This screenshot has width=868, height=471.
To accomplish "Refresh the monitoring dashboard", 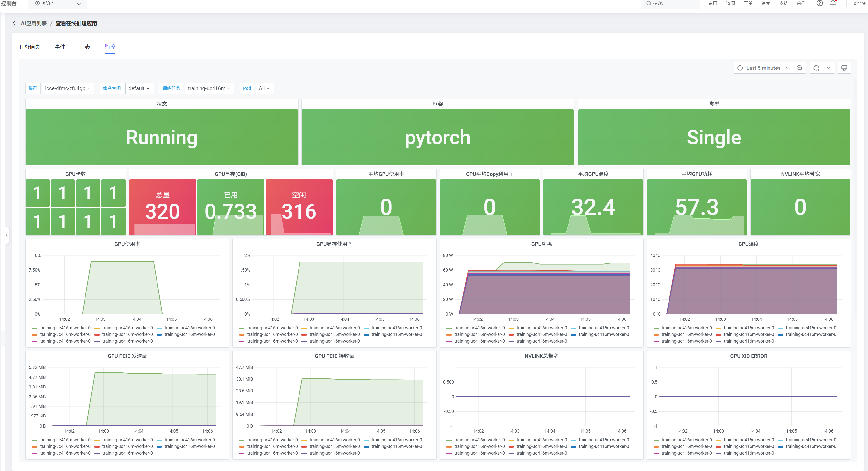I will click(816, 68).
